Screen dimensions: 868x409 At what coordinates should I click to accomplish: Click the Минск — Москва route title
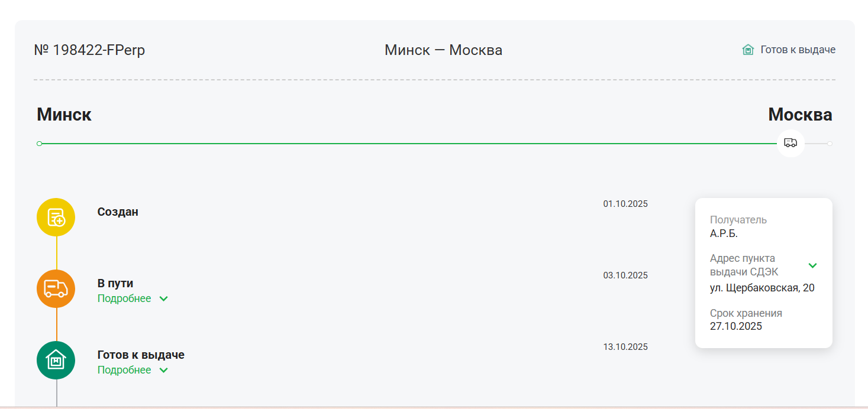(x=443, y=50)
